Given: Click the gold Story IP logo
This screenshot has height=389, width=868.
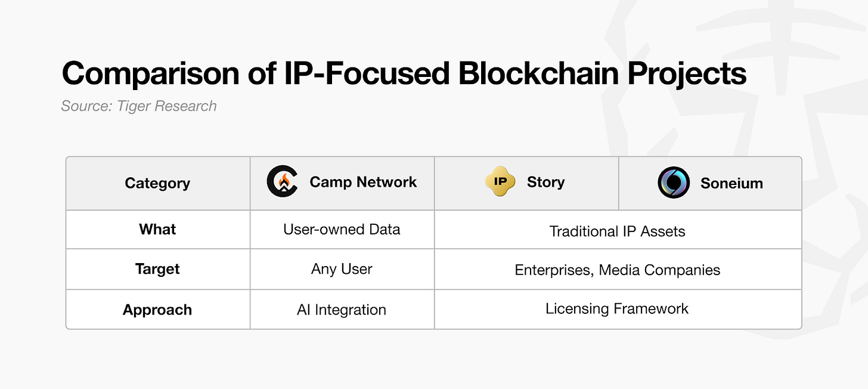Looking at the screenshot, I should (500, 182).
